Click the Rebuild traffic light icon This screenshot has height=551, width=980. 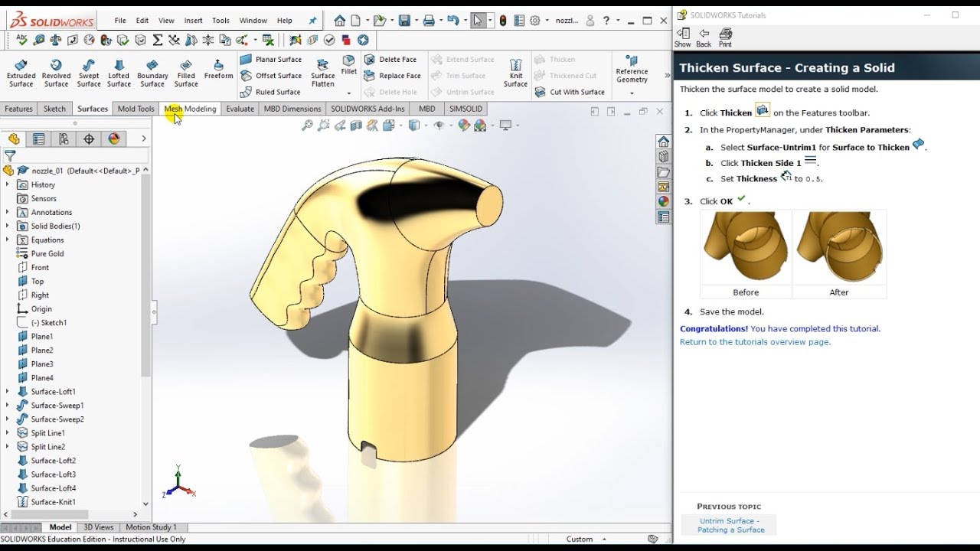(502, 21)
